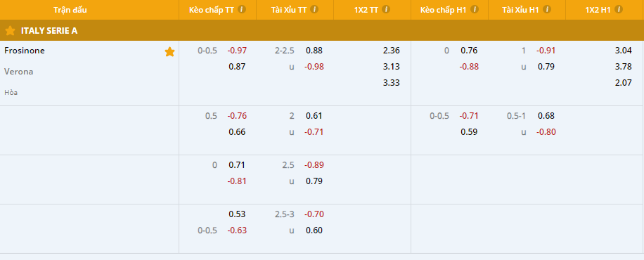
Task: Toggle the Italy Serie A league star
Action: (x=11, y=30)
